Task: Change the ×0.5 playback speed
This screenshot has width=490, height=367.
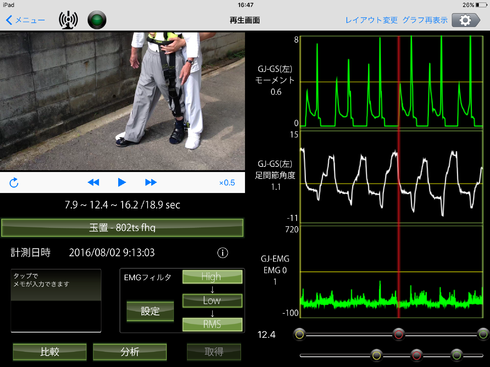Action: coord(227,183)
